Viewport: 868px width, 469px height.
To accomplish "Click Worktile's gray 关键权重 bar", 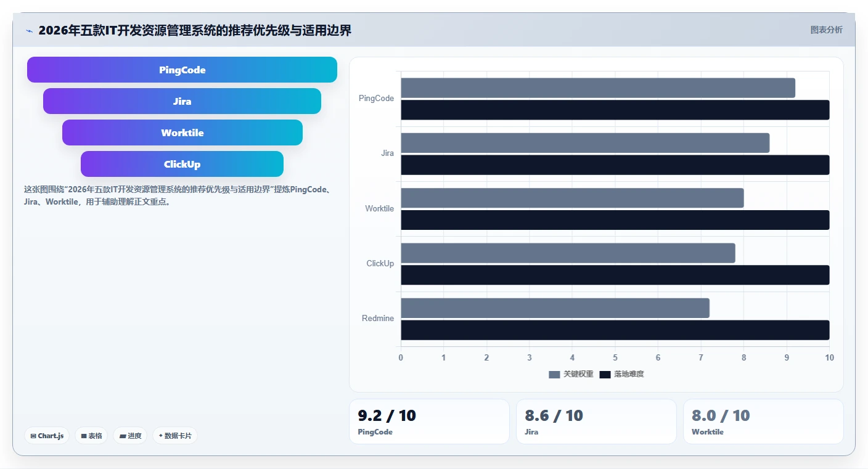I will click(x=572, y=198).
